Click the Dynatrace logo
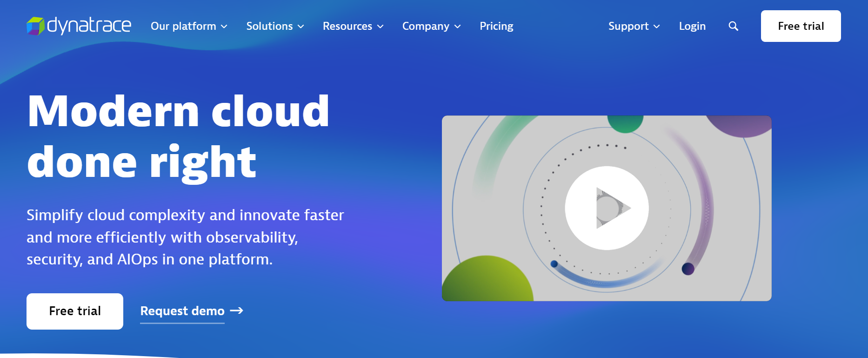868x358 pixels. point(79,26)
